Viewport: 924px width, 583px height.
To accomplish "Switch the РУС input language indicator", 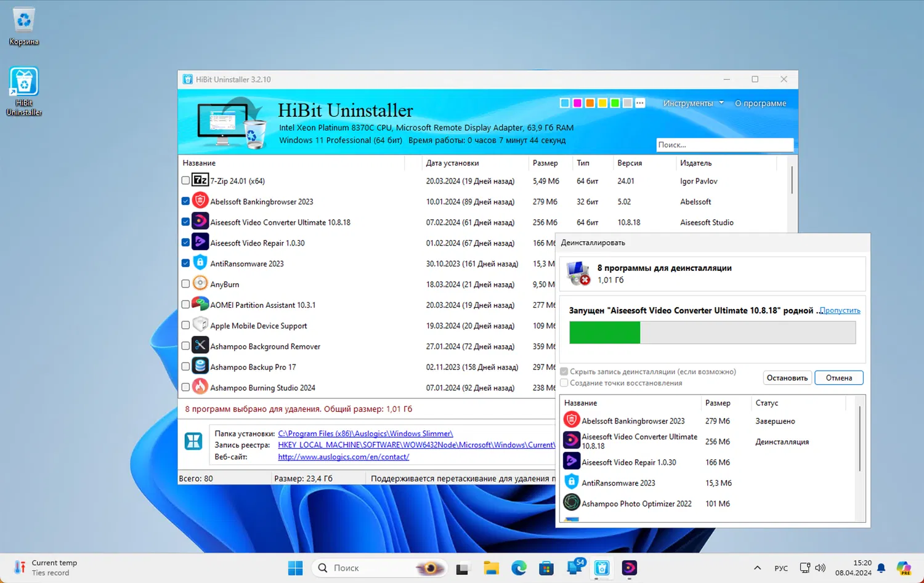I will (x=781, y=568).
